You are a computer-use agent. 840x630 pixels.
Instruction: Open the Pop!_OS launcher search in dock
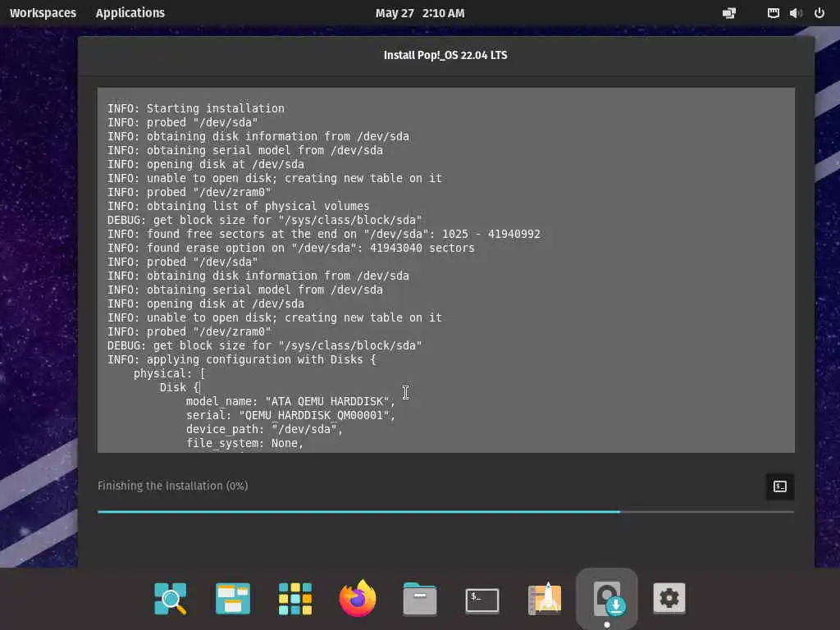pos(171,598)
